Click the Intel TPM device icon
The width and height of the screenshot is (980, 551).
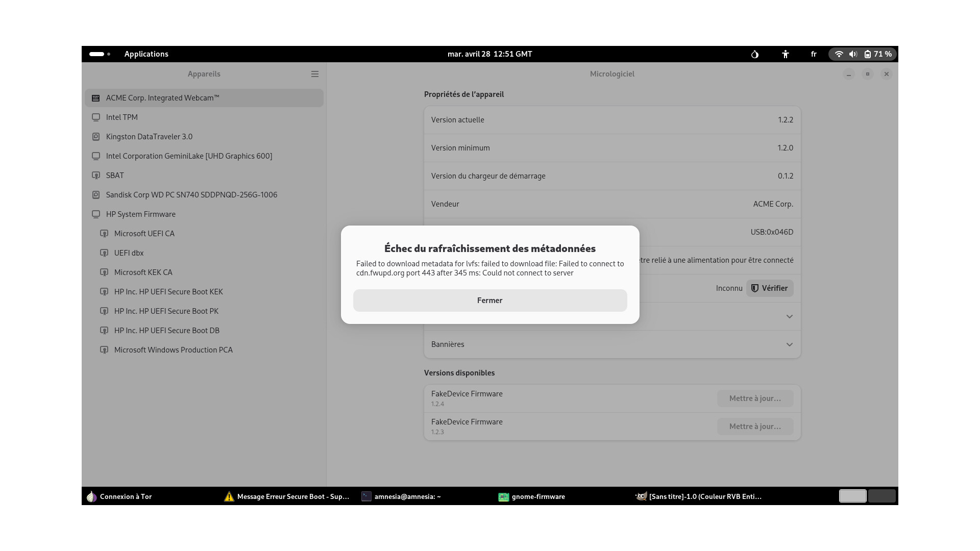pos(95,117)
